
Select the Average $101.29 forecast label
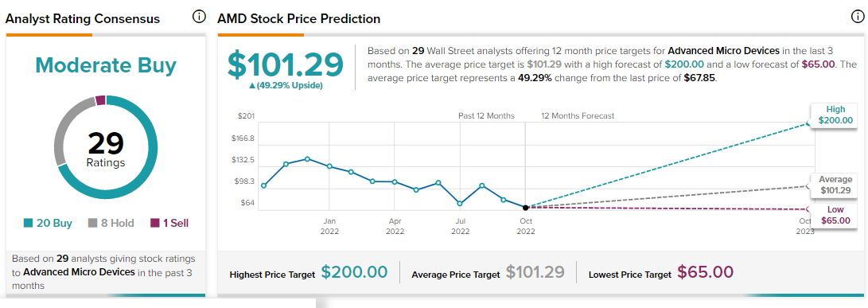click(836, 185)
